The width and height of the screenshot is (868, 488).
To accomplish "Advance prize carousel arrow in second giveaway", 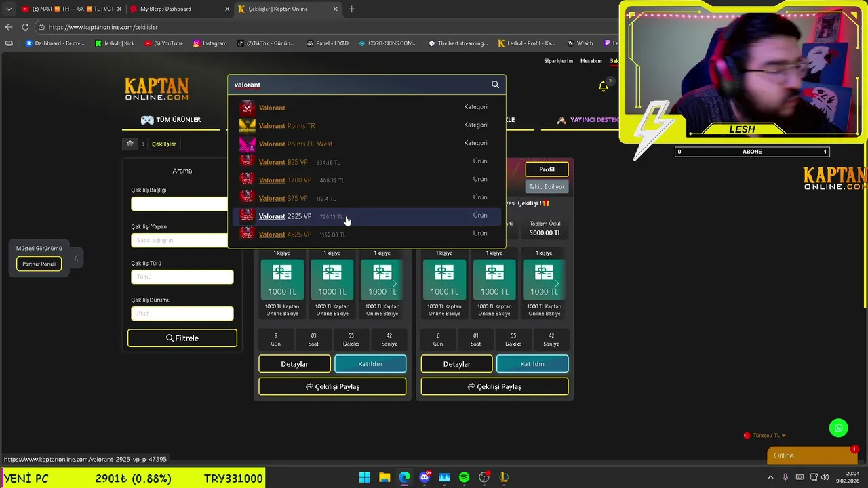I will (557, 283).
